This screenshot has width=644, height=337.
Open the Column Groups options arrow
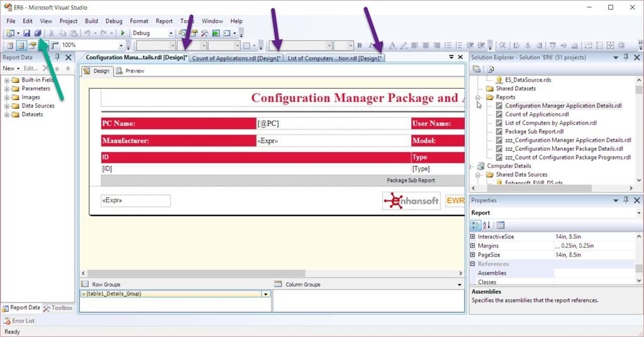coord(460,284)
